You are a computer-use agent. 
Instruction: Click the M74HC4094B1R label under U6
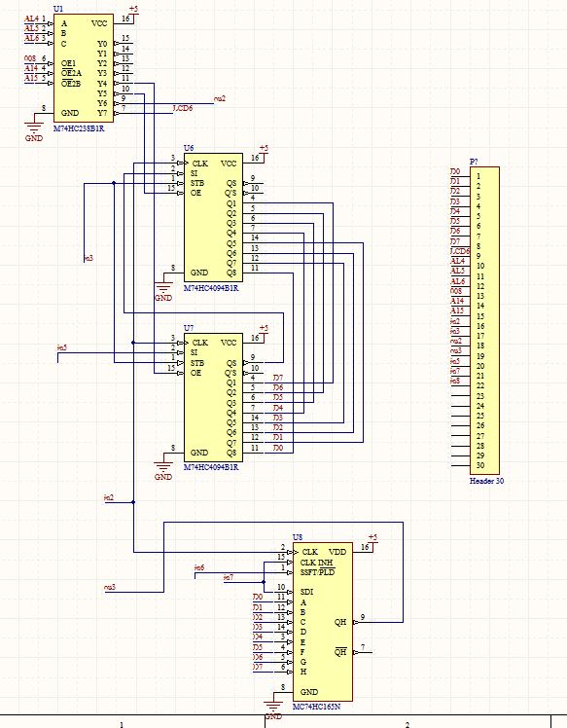point(211,288)
